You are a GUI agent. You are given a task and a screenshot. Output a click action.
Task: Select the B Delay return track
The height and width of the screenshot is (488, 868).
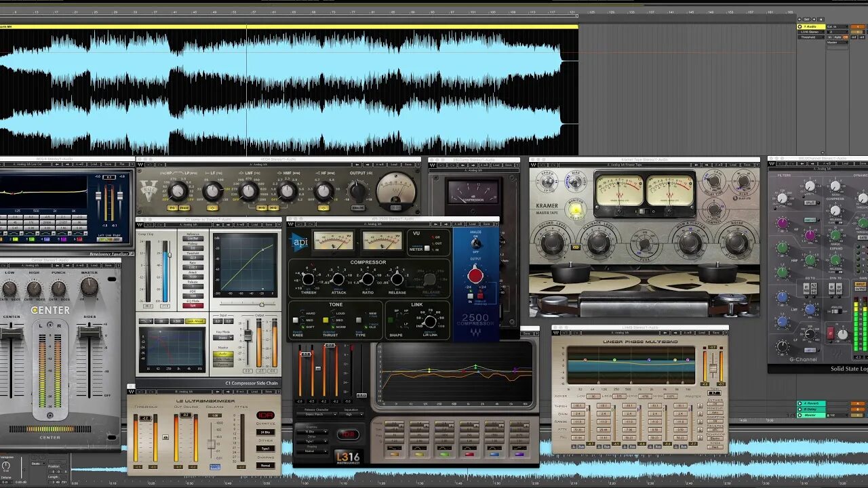(x=811, y=409)
